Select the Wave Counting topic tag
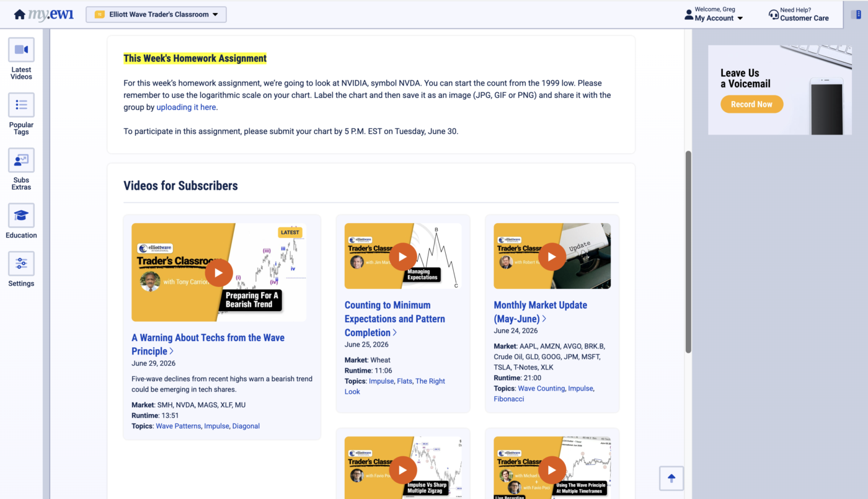The height and width of the screenshot is (499, 868). point(541,389)
